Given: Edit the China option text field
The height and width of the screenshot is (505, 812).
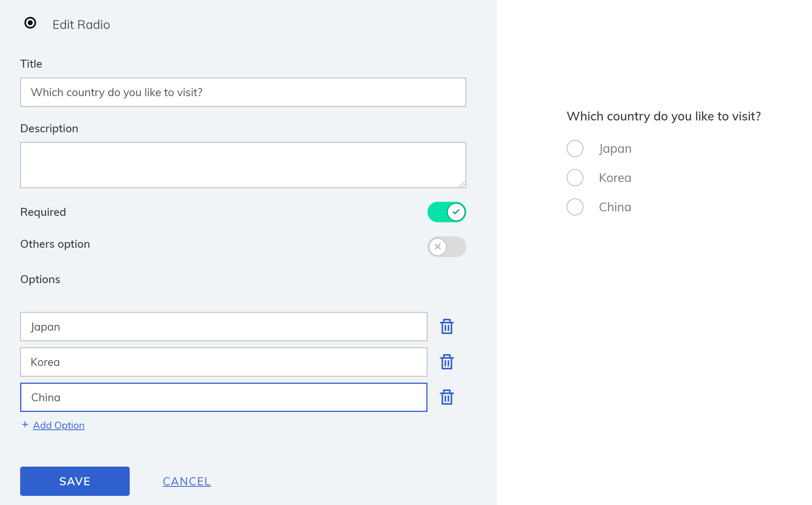Looking at the screenshot, I should tap(224, 397).
